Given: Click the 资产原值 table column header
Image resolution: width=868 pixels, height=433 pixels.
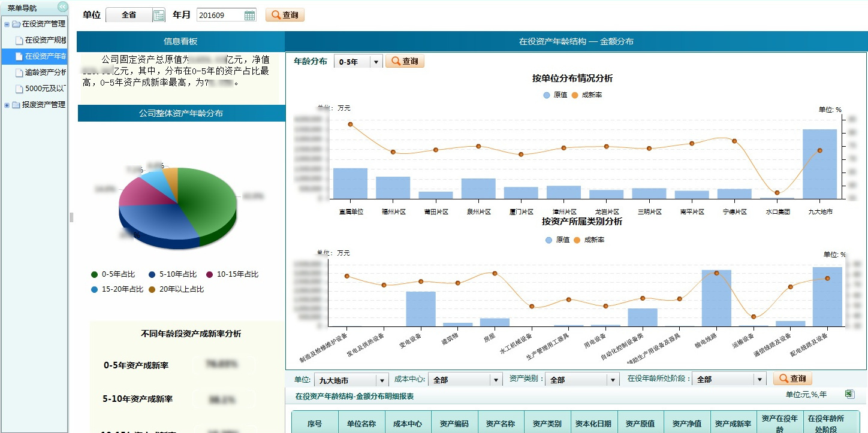Looking at the screenshot, I should pyautogui.click(x=640, y=423).
